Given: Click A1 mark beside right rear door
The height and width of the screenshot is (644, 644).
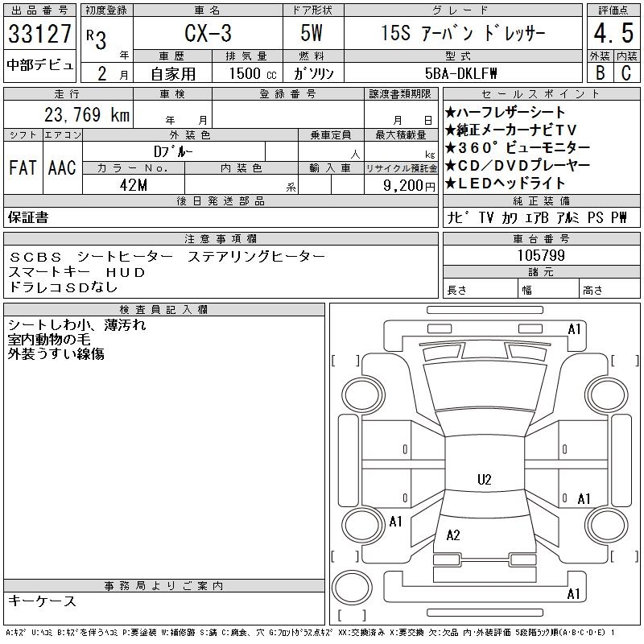Looking at the screenshot, I should pyautogui.click(x=584, y=499).
